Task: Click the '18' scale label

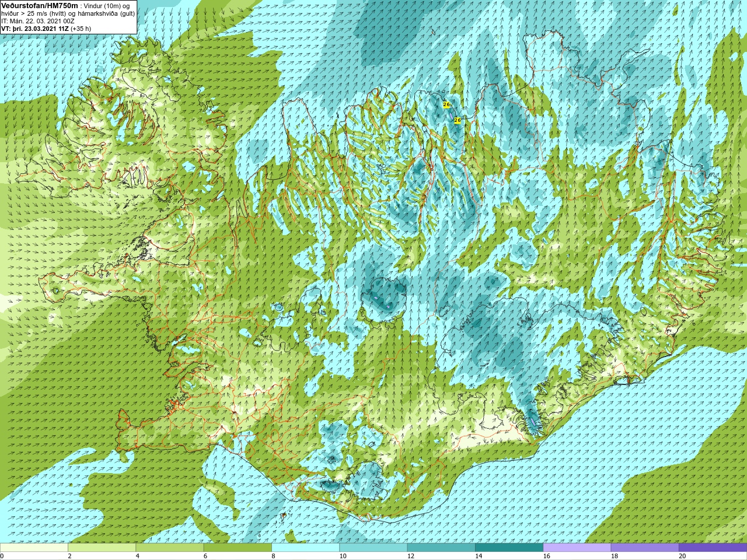Action: click(615, 556)
